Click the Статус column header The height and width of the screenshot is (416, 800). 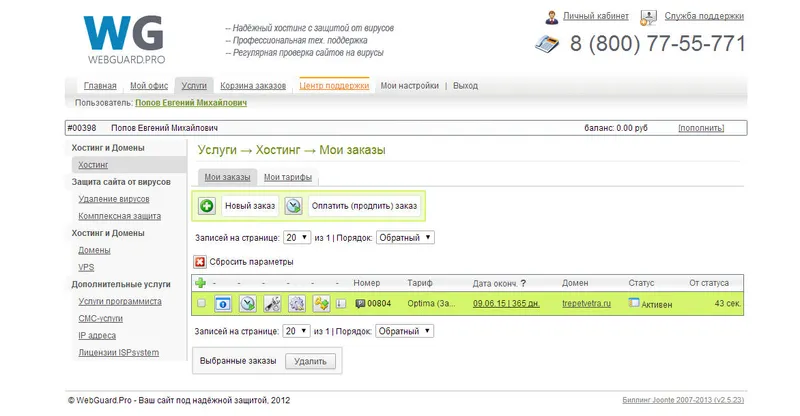coord(641,283)
